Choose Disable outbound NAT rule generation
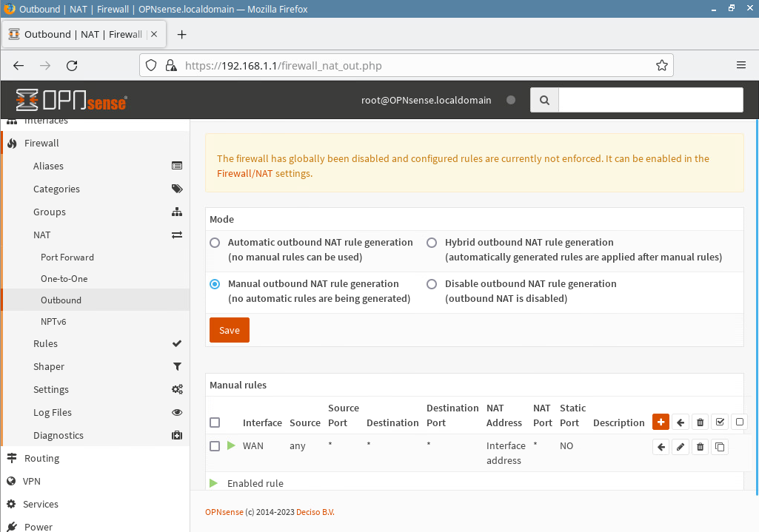 (x=432, y=283)
